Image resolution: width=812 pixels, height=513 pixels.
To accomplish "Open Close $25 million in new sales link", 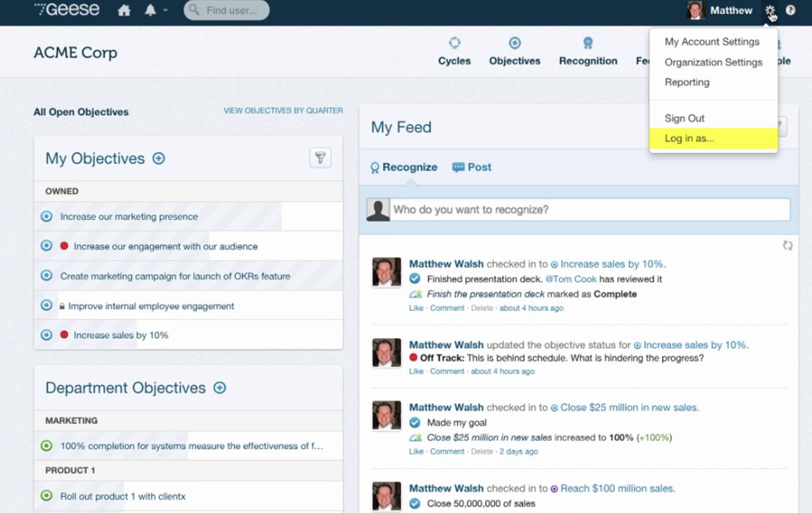I will click(x=629, y=407).
